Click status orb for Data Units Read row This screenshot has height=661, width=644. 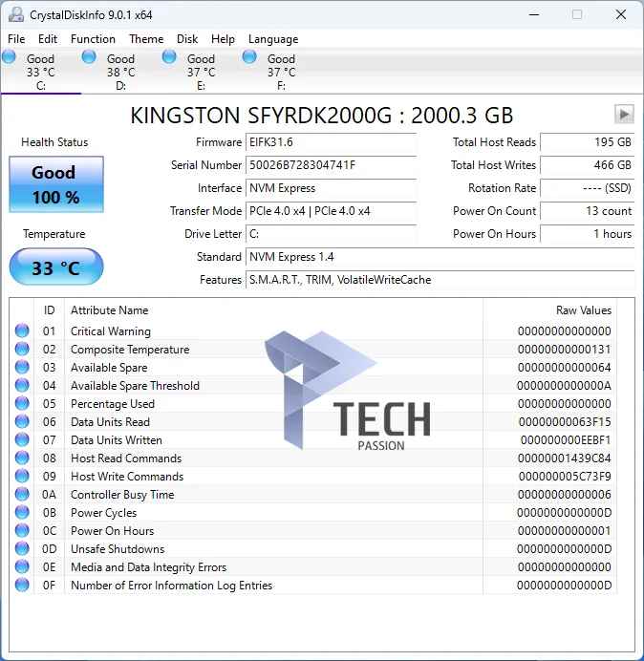pyautogui.click(x=22, y=421)
